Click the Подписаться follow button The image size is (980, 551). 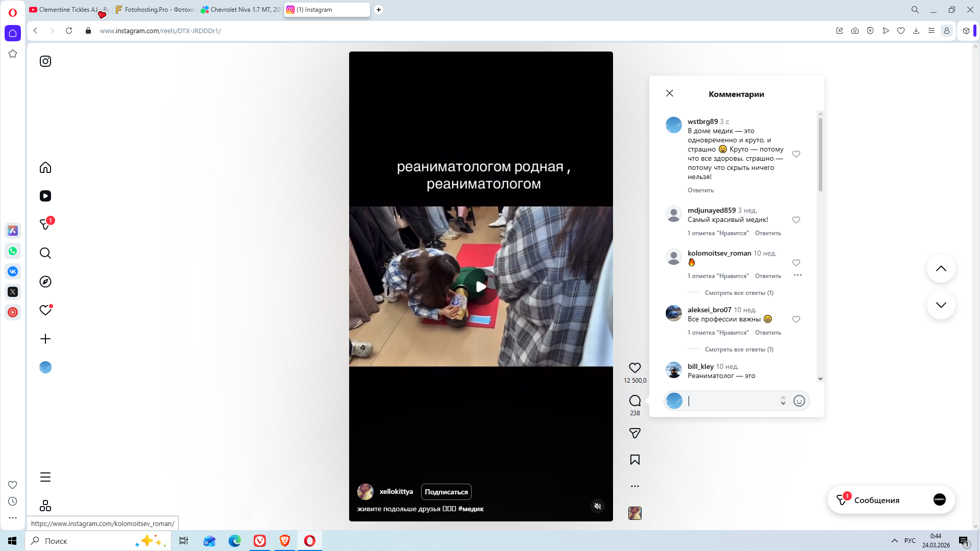pos(446,492)
